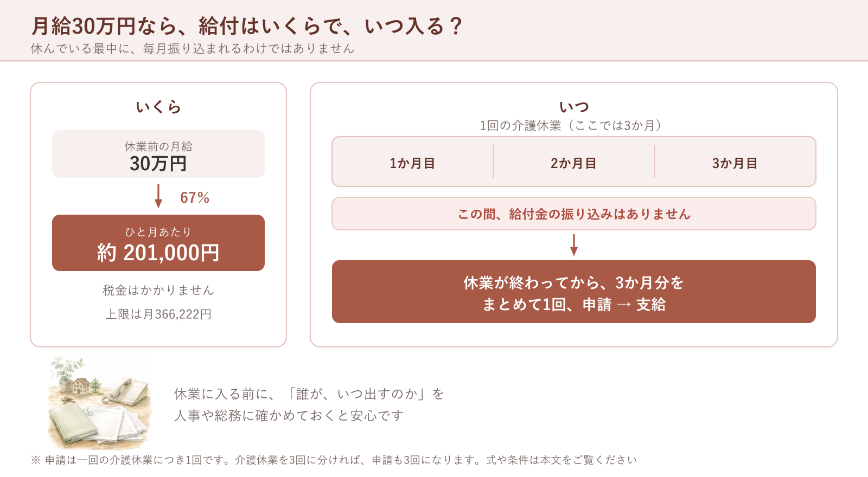The image size is (868, 477).
Task: Click the ※ 申請は一回の介護休業につき footnote
Action: (x=334, y=460)
